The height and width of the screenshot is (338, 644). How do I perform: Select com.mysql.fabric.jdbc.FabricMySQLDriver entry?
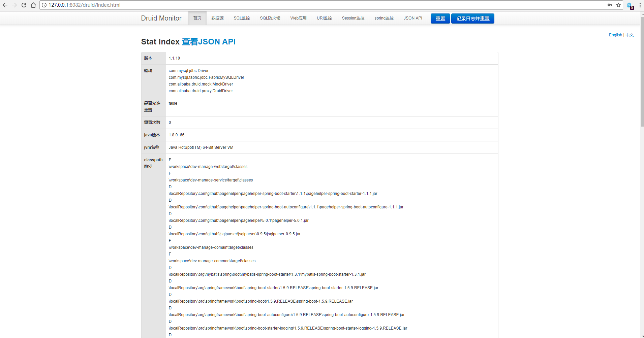click(207, 77)
